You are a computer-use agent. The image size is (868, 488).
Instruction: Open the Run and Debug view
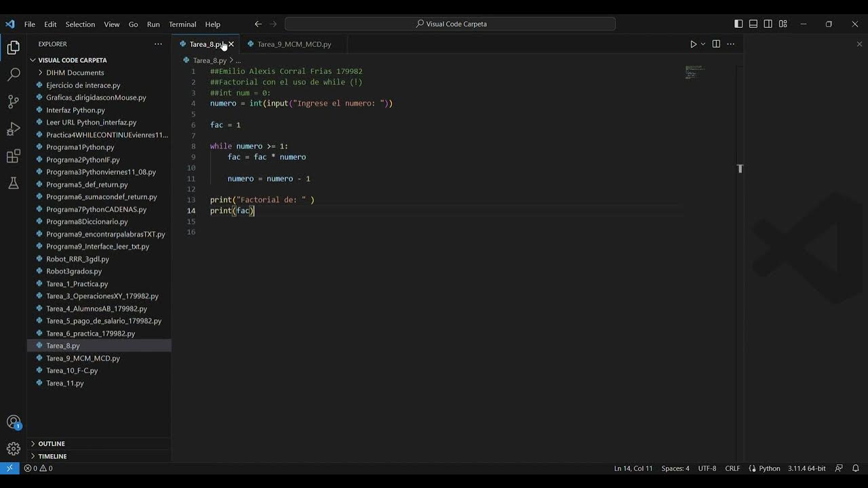tap(13, 129)
